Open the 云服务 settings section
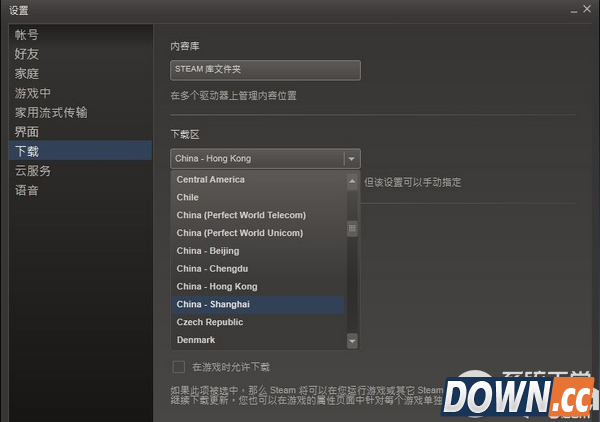Image resolution: width=600 pixels, height=422 pixels. click(80, 171)
